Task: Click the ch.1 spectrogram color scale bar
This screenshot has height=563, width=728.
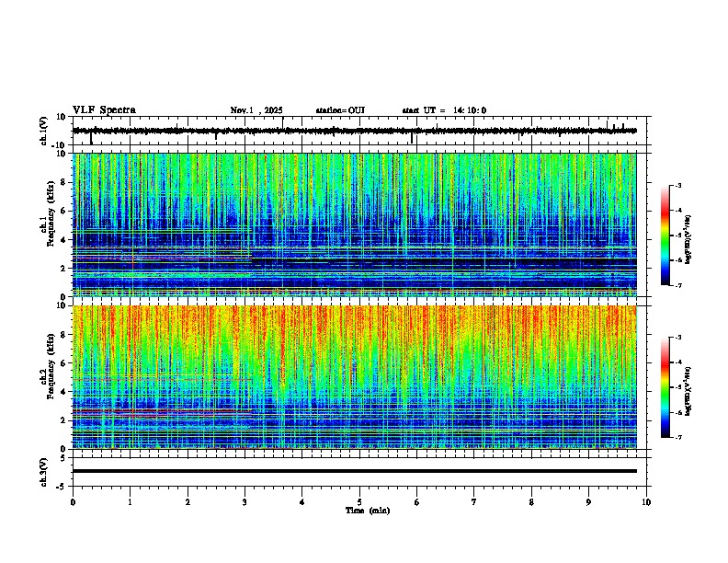Action: point(665,236)
